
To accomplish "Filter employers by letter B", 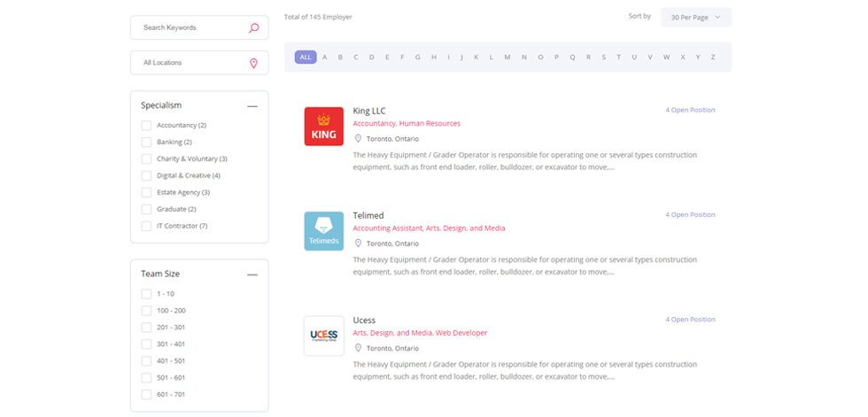I will [x=340, y=57].
